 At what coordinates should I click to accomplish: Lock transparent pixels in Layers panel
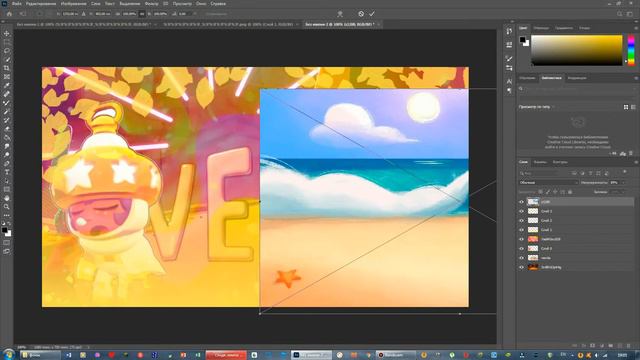(540, 191)
